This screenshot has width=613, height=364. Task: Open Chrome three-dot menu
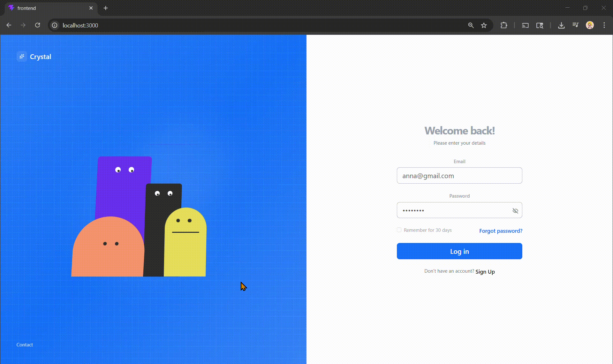click(x=604, y=25)
